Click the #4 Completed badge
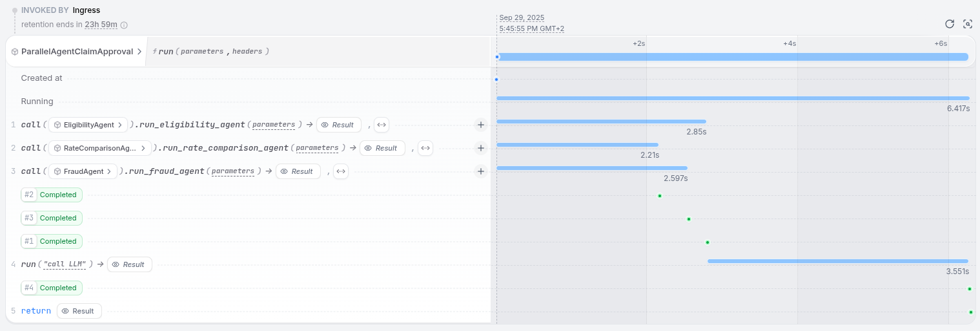Image resolution: width=980 pixels, height=331 pixels. [x=52, y=288]
